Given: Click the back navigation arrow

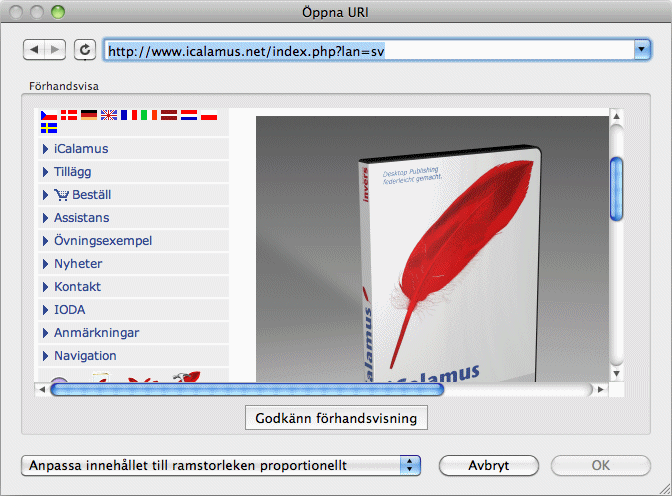Looking at the screenshot, I should click(34, 50).
